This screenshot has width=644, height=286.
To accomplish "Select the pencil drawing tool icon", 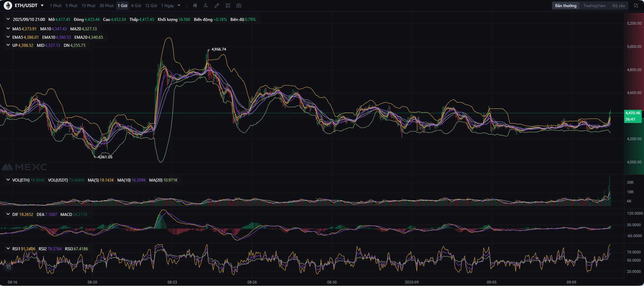I will pos(217,5).
